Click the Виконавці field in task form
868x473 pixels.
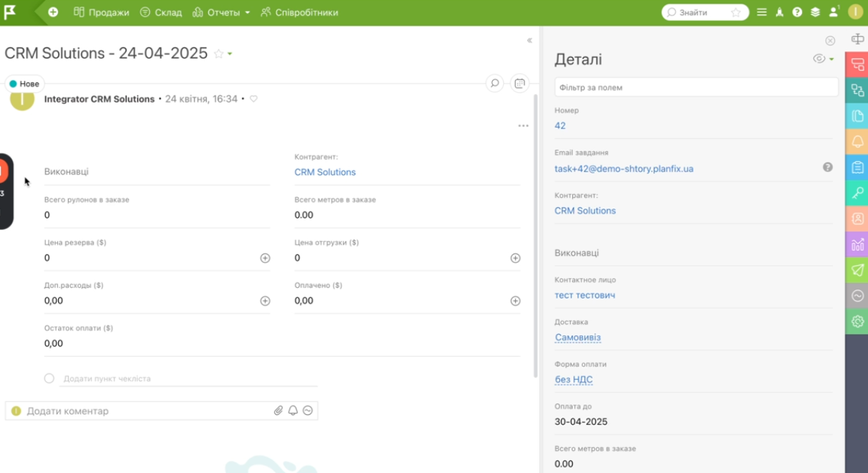point(157,172)
